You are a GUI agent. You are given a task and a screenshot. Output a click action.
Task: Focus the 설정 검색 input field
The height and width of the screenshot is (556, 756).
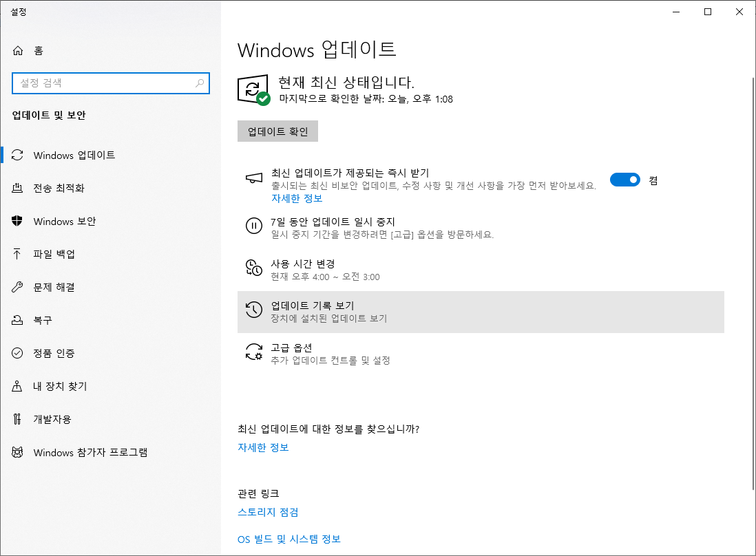(x=110, y=83)
